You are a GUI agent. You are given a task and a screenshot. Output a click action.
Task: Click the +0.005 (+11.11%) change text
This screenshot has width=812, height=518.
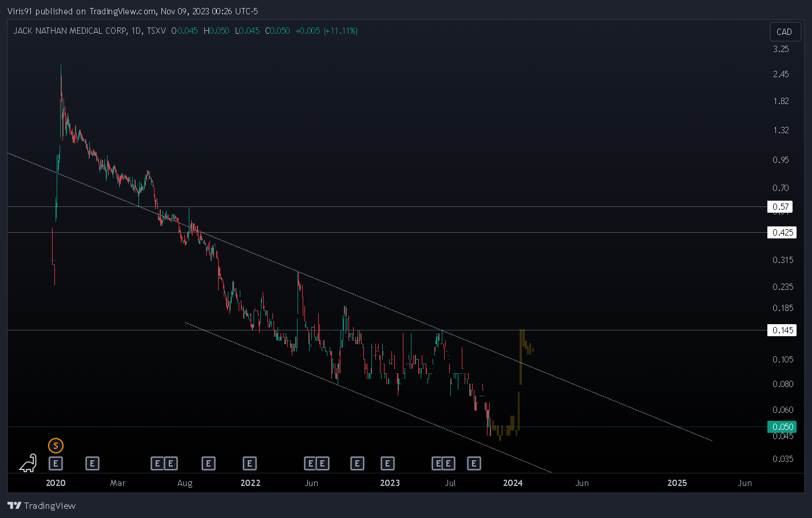[x=326, y=31]
